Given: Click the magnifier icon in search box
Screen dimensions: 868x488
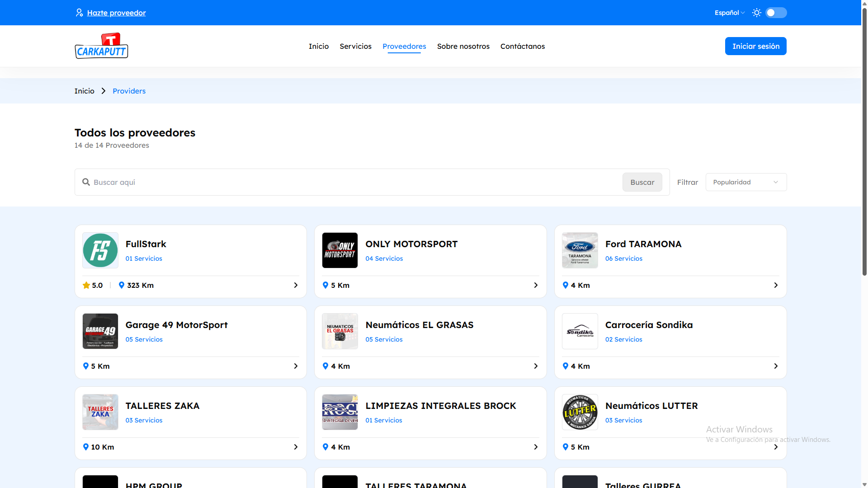Looking at the screenshot, I should pyautogui.click(x=86, y=182).
